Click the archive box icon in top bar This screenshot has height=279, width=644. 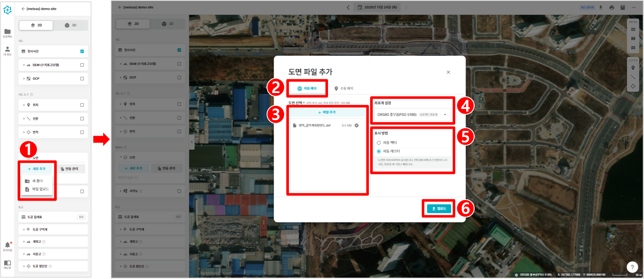622,7
